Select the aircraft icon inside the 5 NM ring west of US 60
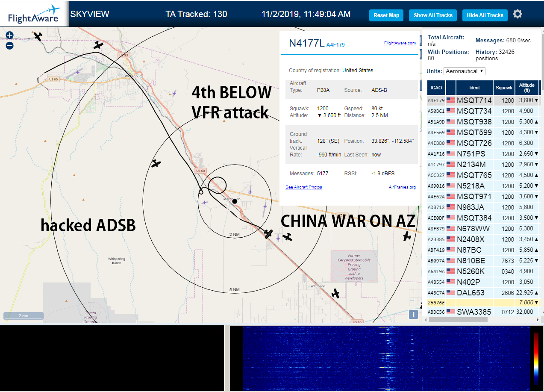This screenshot has height=392, width=544. [156, 163]
